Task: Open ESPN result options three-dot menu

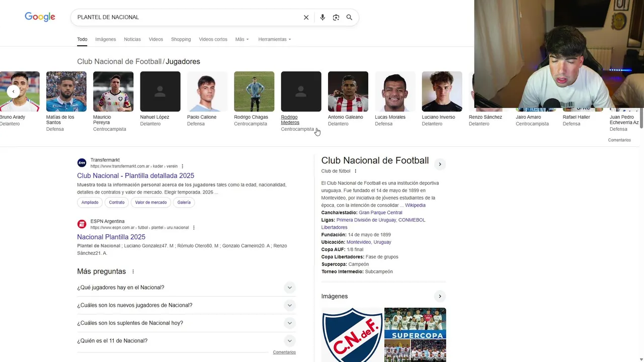Action: coord(194,228)
